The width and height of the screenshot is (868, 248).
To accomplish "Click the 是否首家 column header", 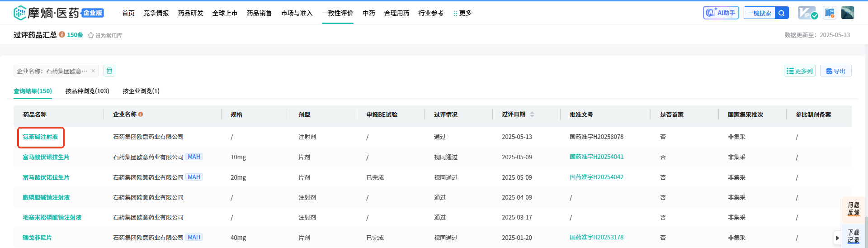I will [672, 114].
